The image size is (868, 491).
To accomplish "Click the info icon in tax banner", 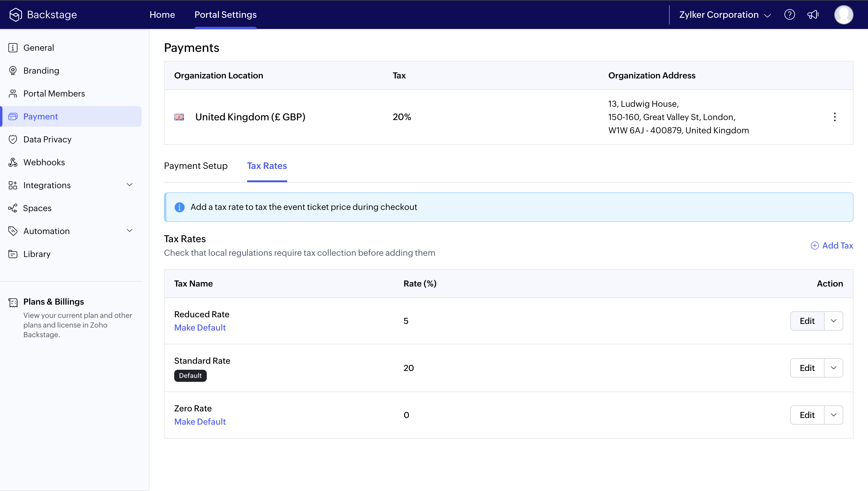I will pyautogui.click(x=179, y=207).
